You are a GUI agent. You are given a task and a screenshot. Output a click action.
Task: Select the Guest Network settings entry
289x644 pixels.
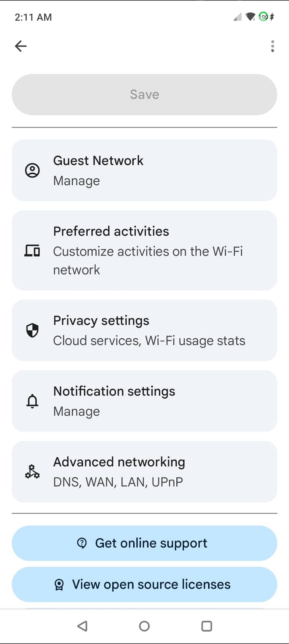pyautogui.click(x=144, y=170)
